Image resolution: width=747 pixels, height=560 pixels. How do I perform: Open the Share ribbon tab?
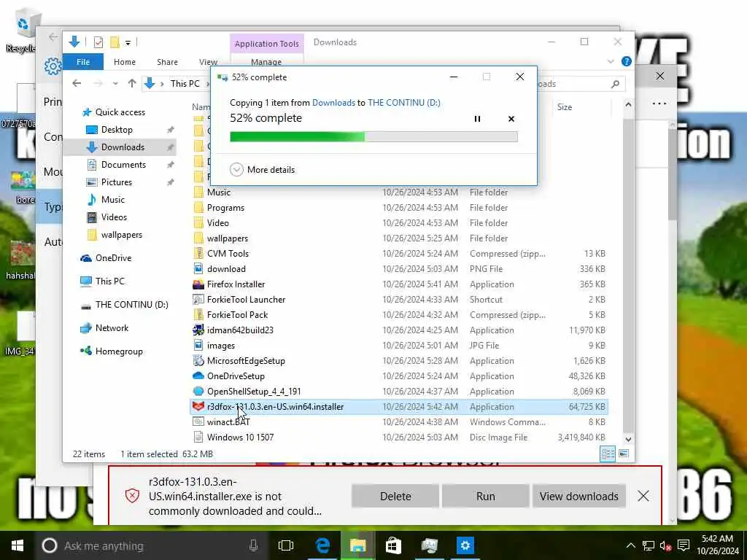167,62
